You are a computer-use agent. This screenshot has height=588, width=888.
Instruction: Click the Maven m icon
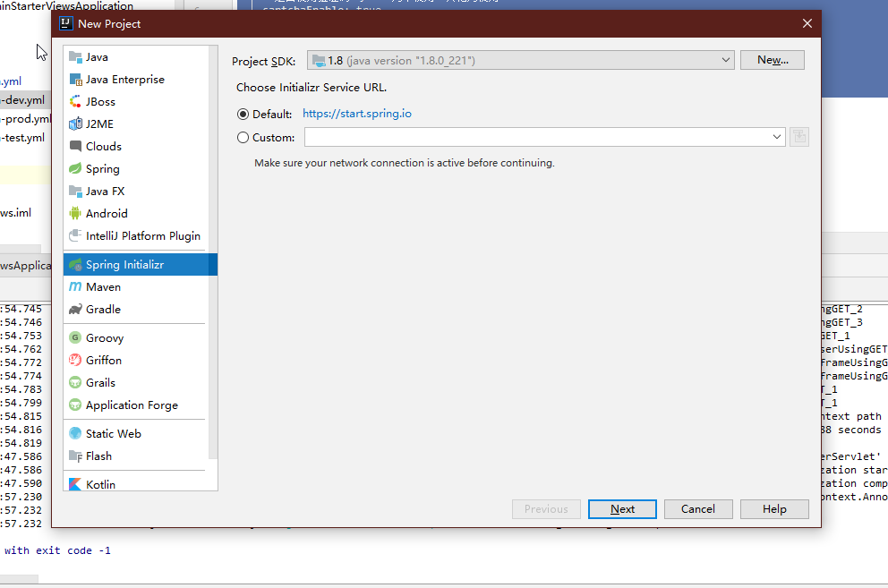[x=75, y=286]
